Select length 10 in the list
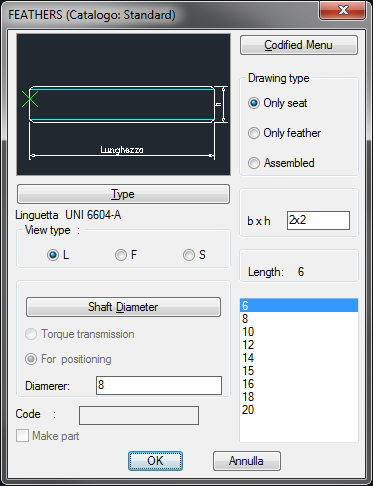The height and width of the screenshot is (486, 373). (x=299, y=332)
